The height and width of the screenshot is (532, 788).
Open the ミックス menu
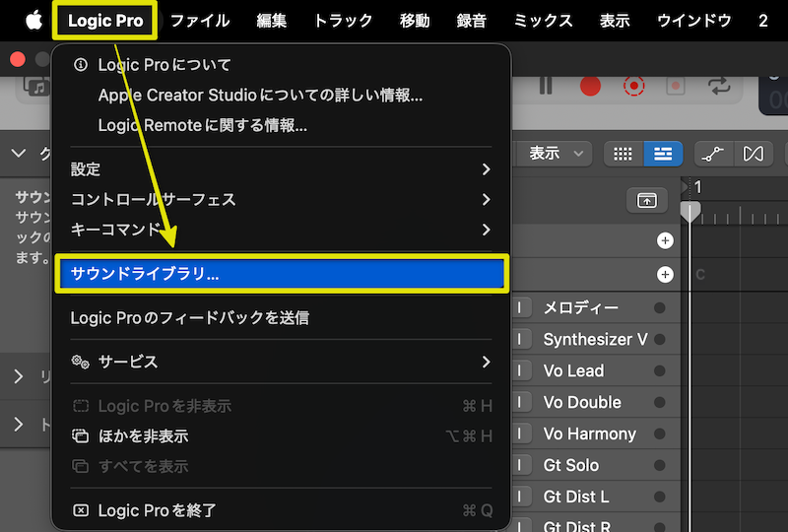pyautogui.click(x=544, y=21)
